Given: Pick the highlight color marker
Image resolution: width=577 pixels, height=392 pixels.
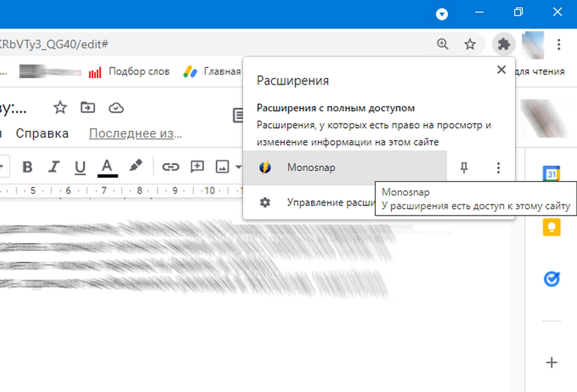Looking at the screenshot, I should pos(135,166).
